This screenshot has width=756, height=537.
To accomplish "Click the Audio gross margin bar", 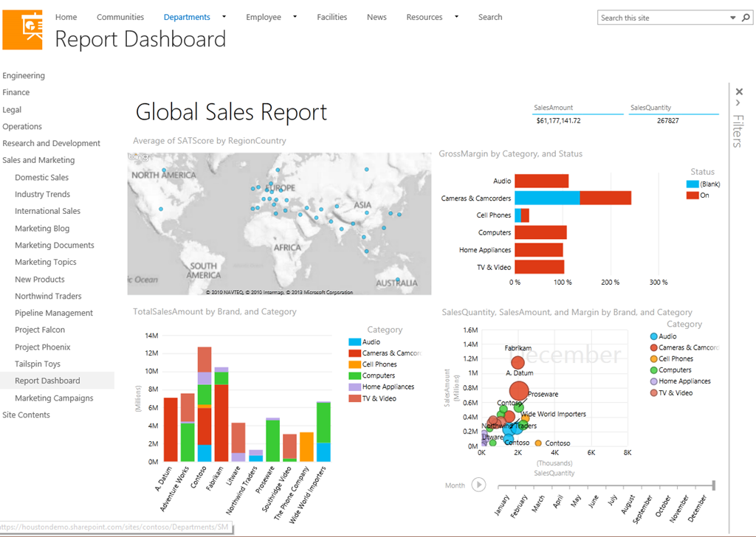I will click(x=541, y=181).
